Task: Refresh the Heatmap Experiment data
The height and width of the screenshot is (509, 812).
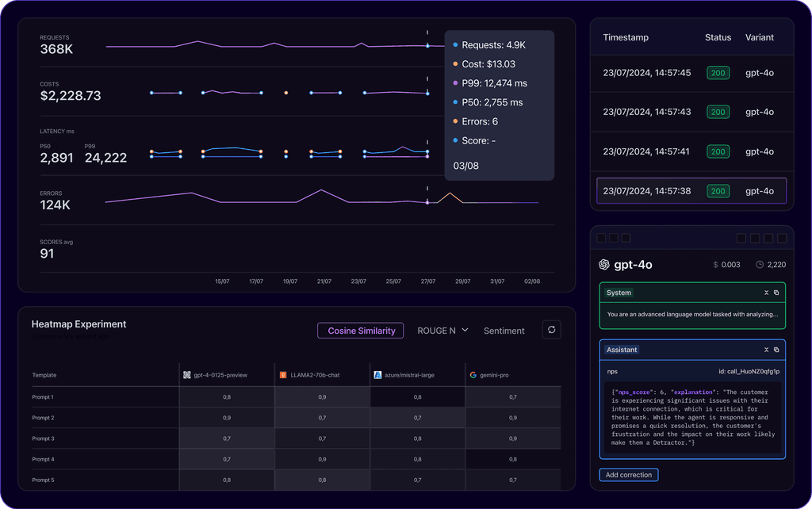Action: 552,330
